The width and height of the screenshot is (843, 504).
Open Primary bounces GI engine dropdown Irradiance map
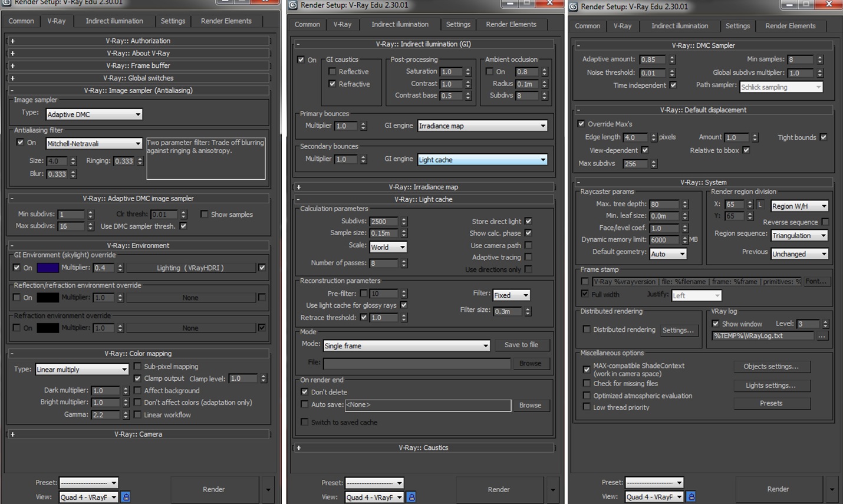tap(482, 126)
